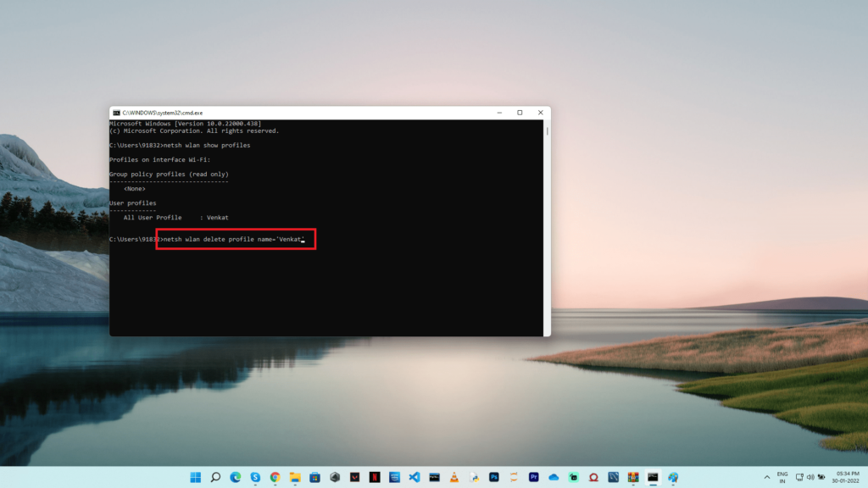Expand the hidden system tray icons chevron
Viewport: 868px width, 488px height.
click(x=767, y=477)
